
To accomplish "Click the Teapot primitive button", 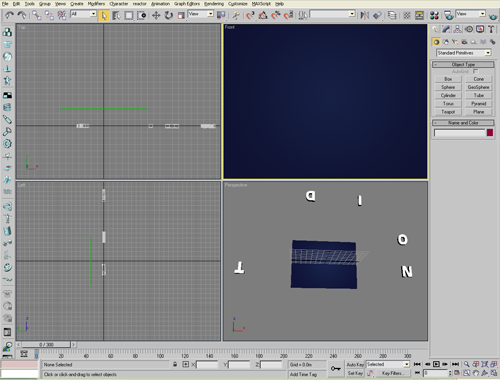I will 448,112.
